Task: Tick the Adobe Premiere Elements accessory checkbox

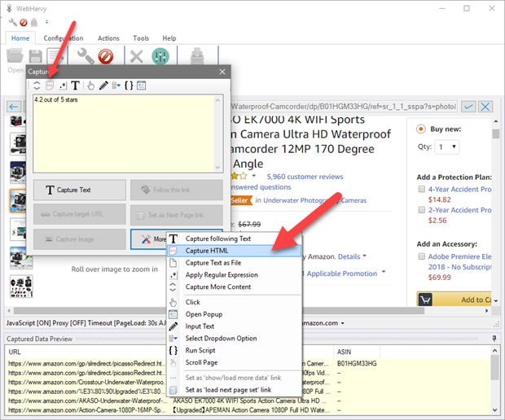Action: (421, 258)
